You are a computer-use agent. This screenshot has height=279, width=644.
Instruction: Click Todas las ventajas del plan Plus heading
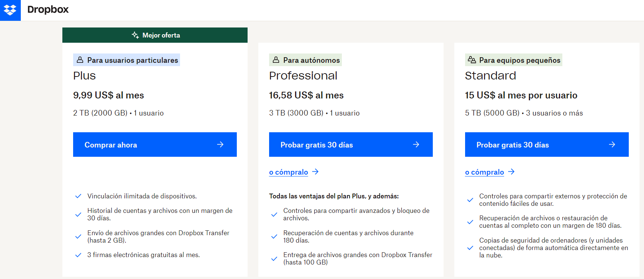click(x=334, y=196)
